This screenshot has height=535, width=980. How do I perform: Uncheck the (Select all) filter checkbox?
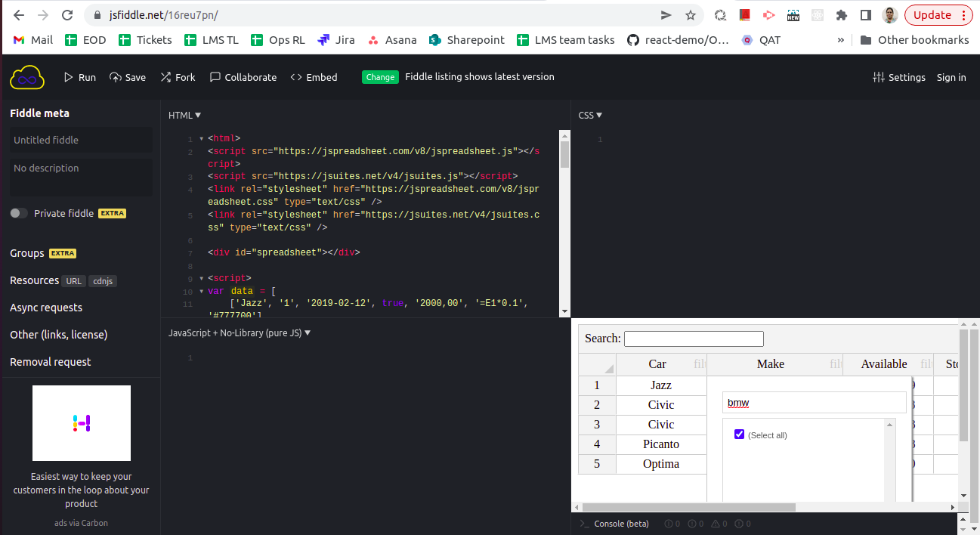[x=739, y=434]
